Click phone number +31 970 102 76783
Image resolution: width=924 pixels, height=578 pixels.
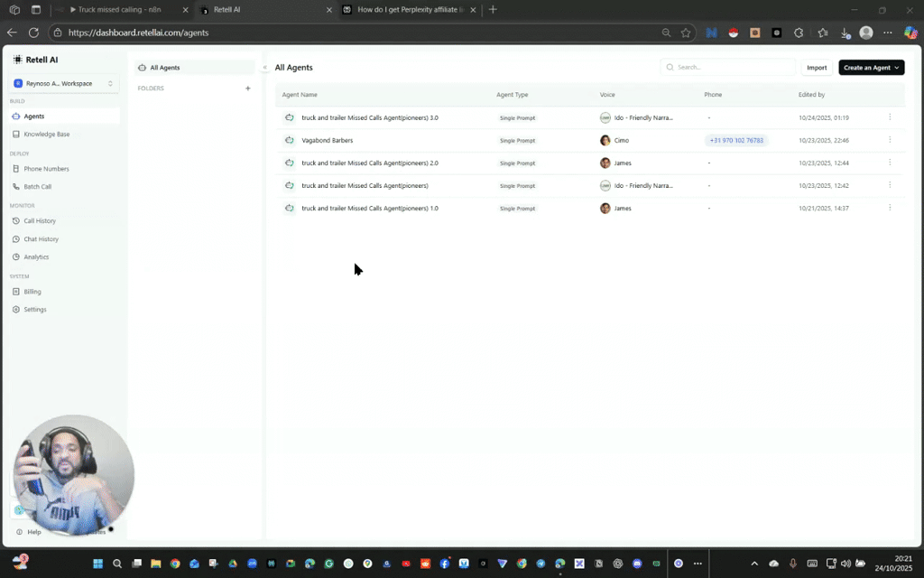pos(736,140)
